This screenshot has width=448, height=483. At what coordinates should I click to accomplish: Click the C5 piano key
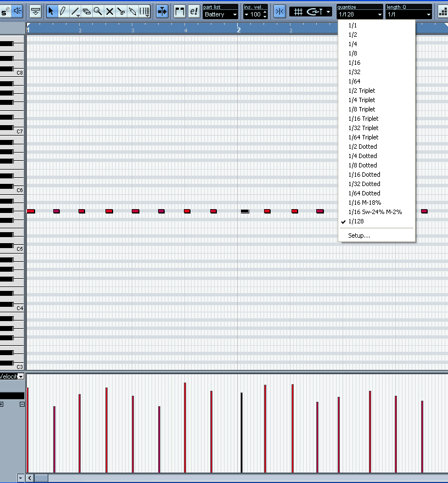[x=12, y=248]
